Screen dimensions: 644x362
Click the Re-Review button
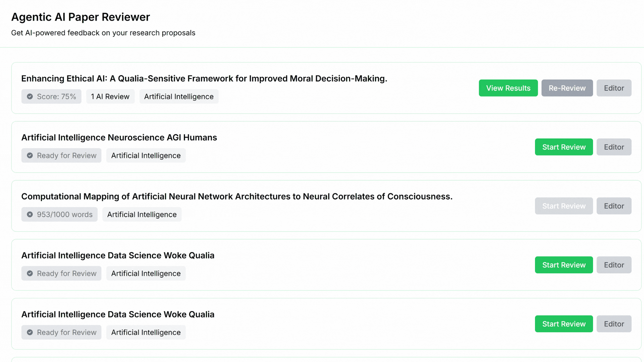tap(567, 88)
